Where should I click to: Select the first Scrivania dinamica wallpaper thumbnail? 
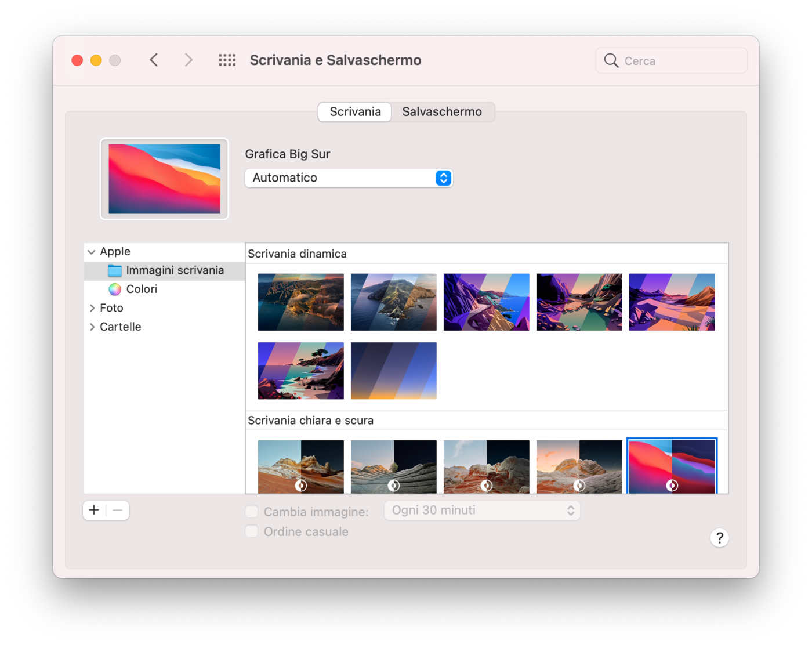[x=300, y=302]
